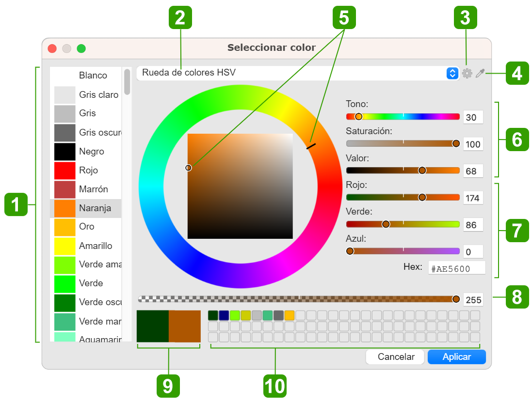532x403 pixels.
Task: Select the dark blue recent color swatch
Action: (x=224, y=315)
